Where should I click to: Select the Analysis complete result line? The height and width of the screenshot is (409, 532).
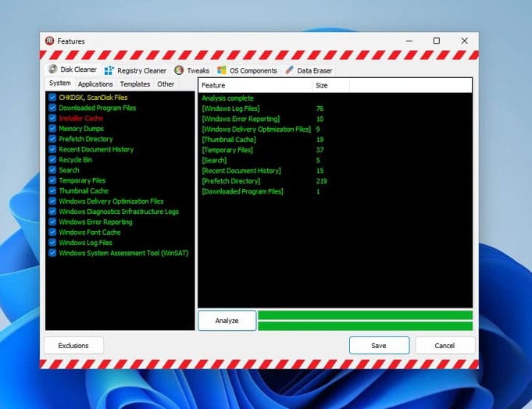tap(227, 98)
